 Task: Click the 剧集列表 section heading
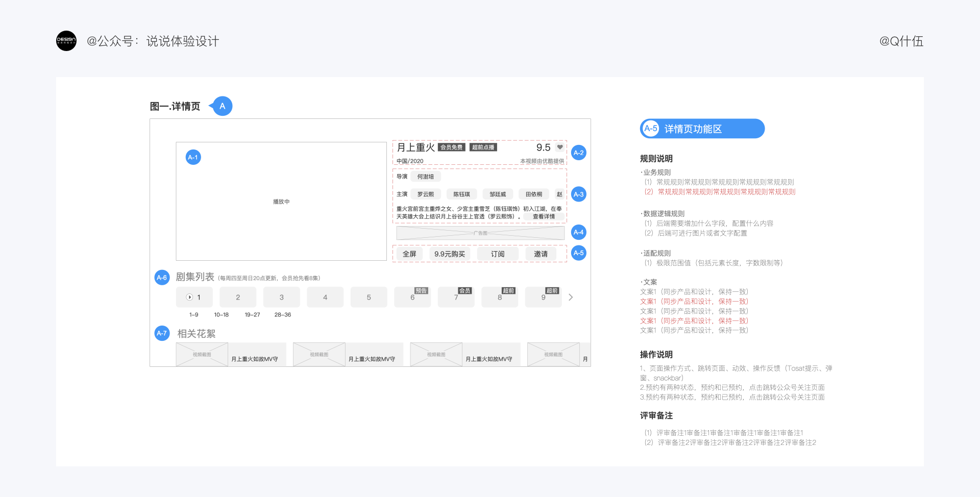tap(195, 277)
